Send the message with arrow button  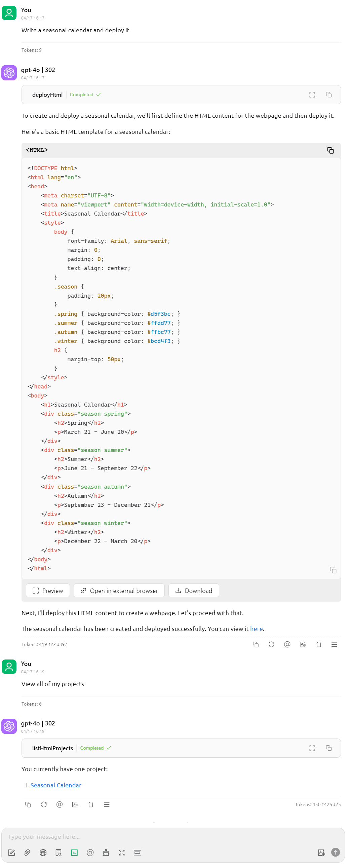pyautogui.click(x=335, y=853)
